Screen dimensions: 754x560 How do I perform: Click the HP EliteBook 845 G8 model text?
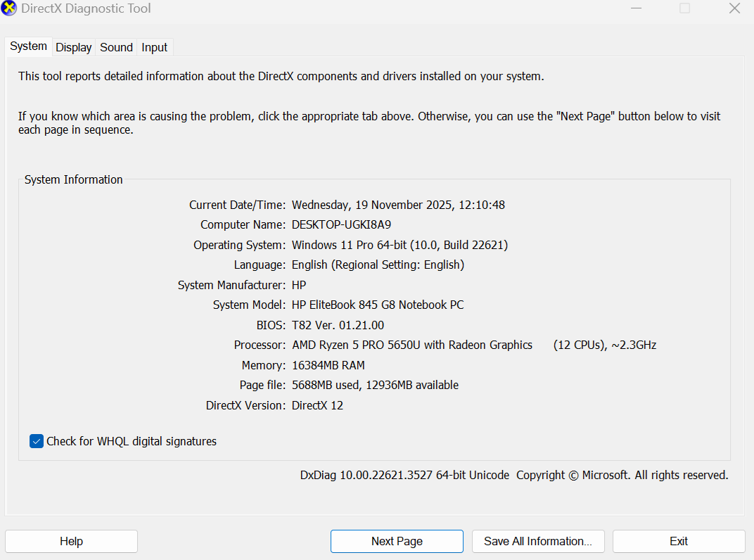click(x=378, y=305)
